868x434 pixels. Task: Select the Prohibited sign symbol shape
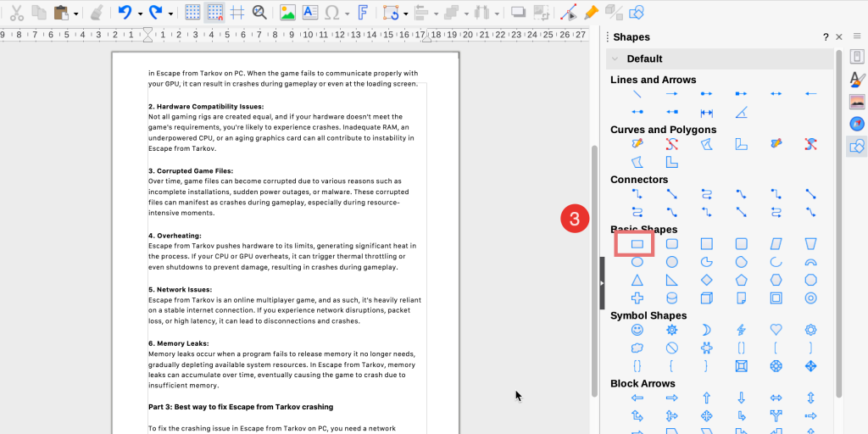671,348
